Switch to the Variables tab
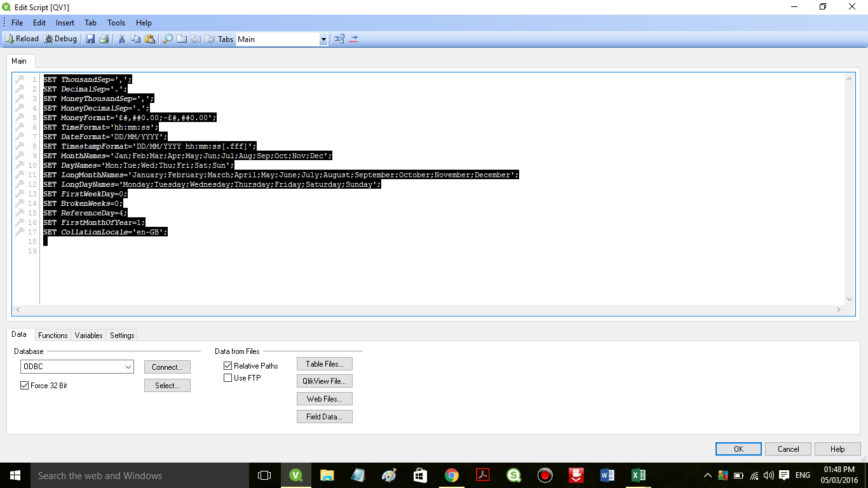The height and width of the screenshot is (488, 868). (89, 335)
